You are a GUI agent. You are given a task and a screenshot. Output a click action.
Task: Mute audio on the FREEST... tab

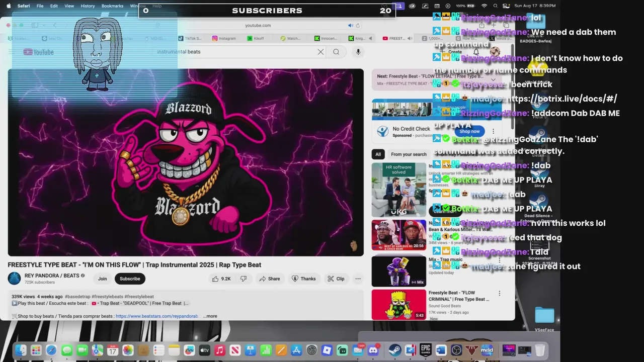click(410, 38)
